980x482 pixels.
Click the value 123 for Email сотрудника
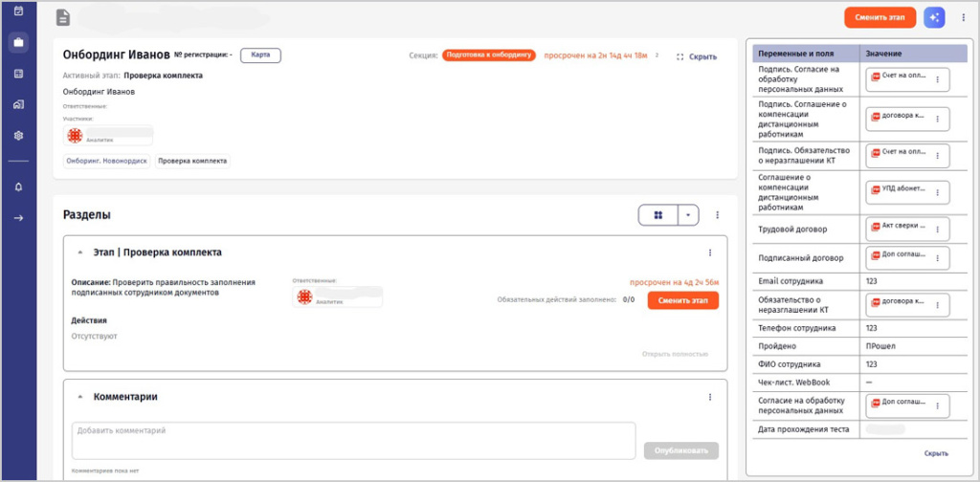pos(871,281)
